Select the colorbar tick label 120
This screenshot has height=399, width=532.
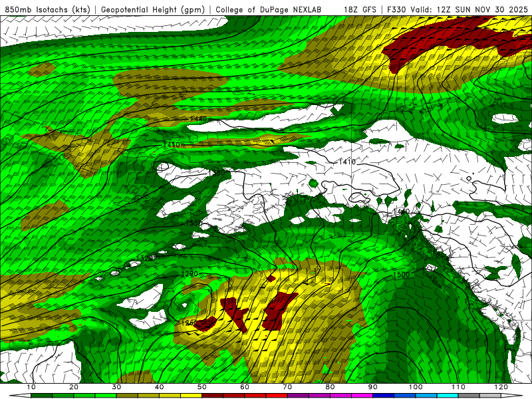(x=501, y=387)
